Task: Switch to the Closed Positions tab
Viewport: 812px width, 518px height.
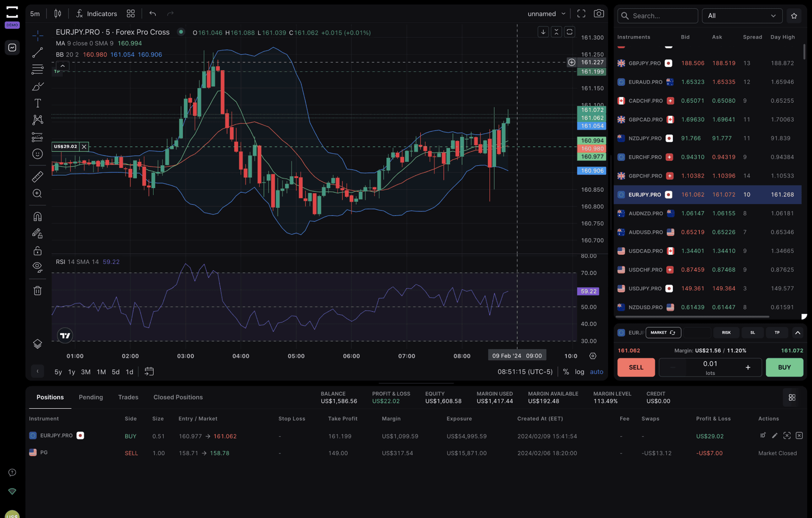Action: pos(178,397)
